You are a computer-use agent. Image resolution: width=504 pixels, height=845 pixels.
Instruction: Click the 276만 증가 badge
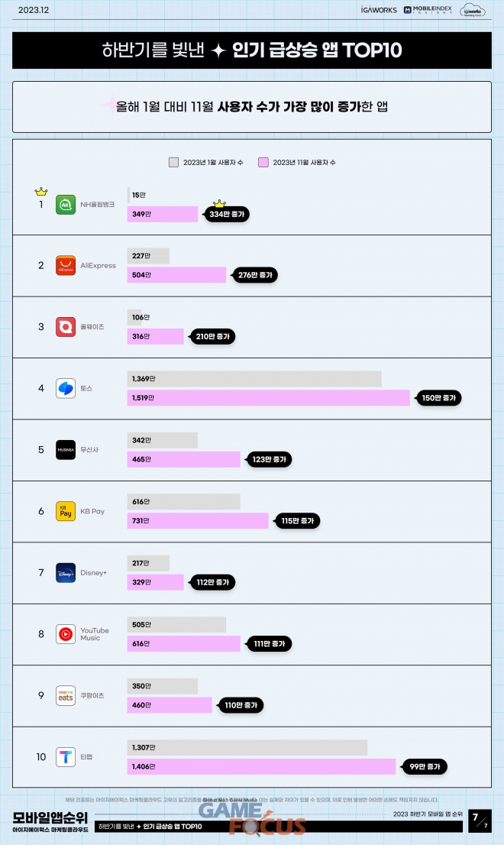(255, 275)
